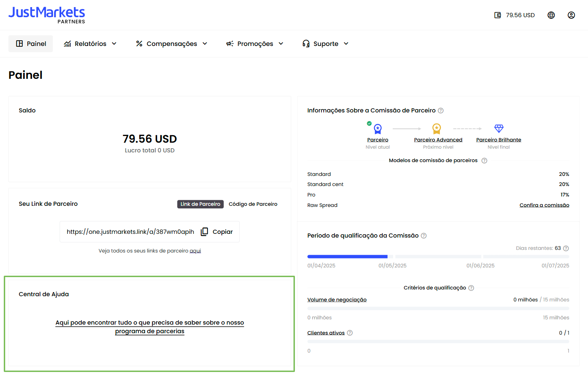Click help icon next to Dias restantes
The image size is (588, 378).
pyautogui.click(x=566, y=248)
